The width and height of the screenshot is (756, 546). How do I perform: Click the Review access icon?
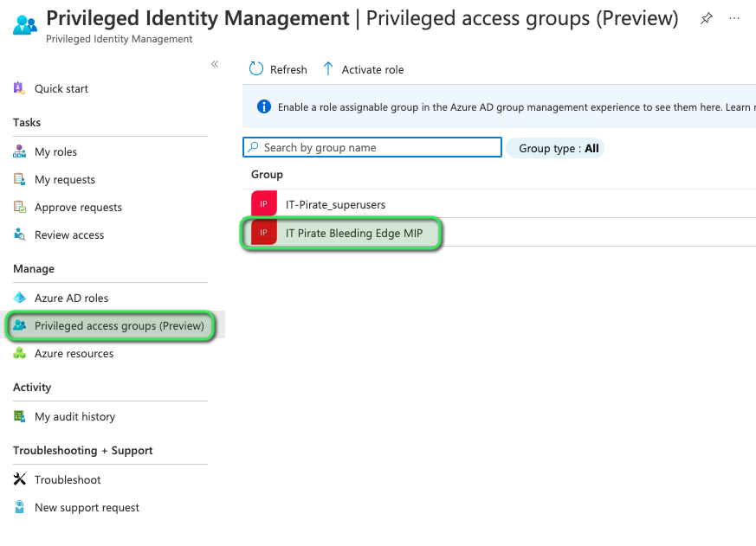click(19, 234)
